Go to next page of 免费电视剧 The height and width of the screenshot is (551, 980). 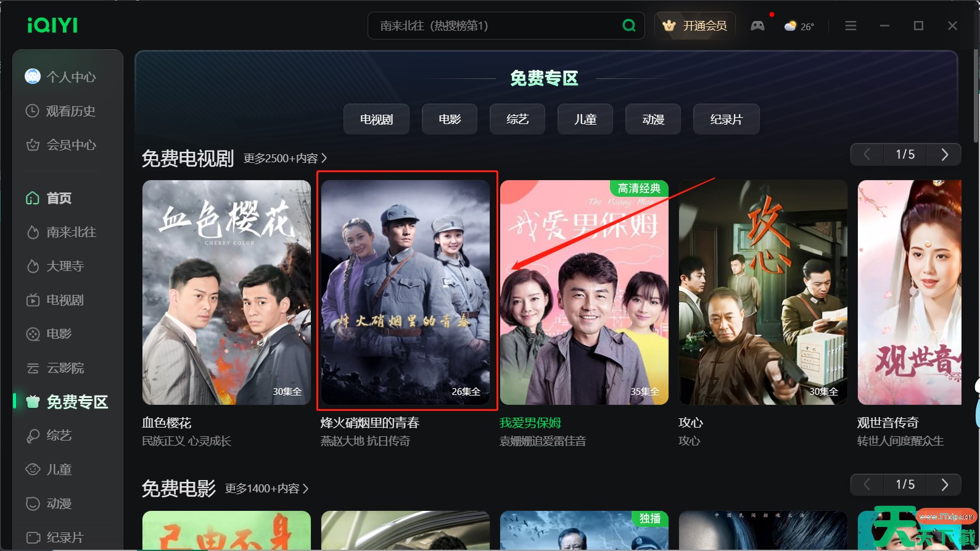point(944,154)
